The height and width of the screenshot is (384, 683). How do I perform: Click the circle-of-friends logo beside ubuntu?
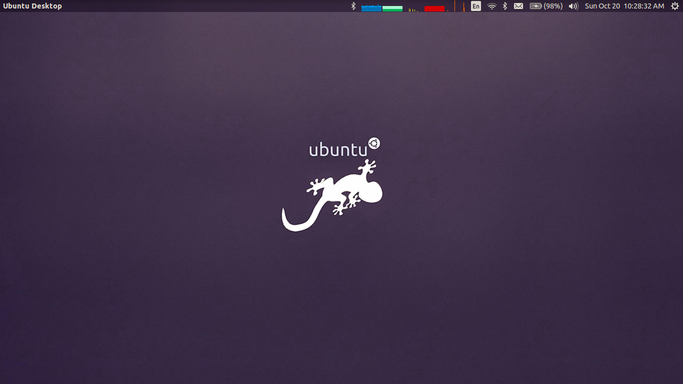click(x=374, y=143)
